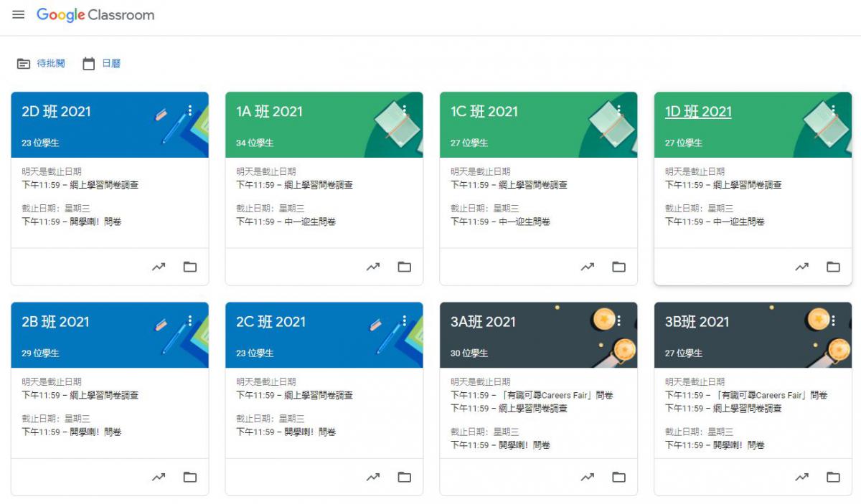Open gradebook icon for 2D 班 2021
Image resolution: width=861 pixels, height=504 pixels.
tap(159, 267)
